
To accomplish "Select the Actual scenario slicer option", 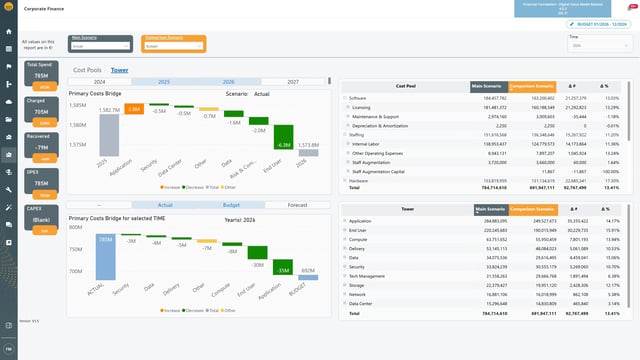I will pos(165,205).
